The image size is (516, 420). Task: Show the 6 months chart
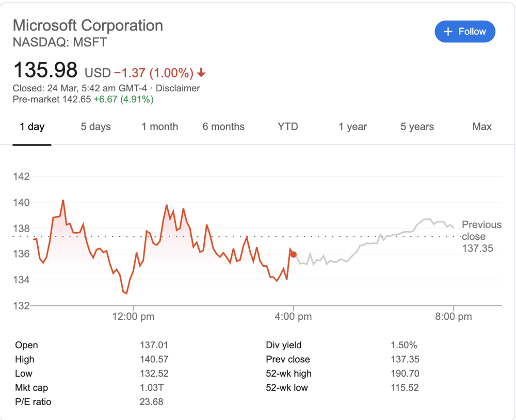pyautogui.click(x=223, y=127)
